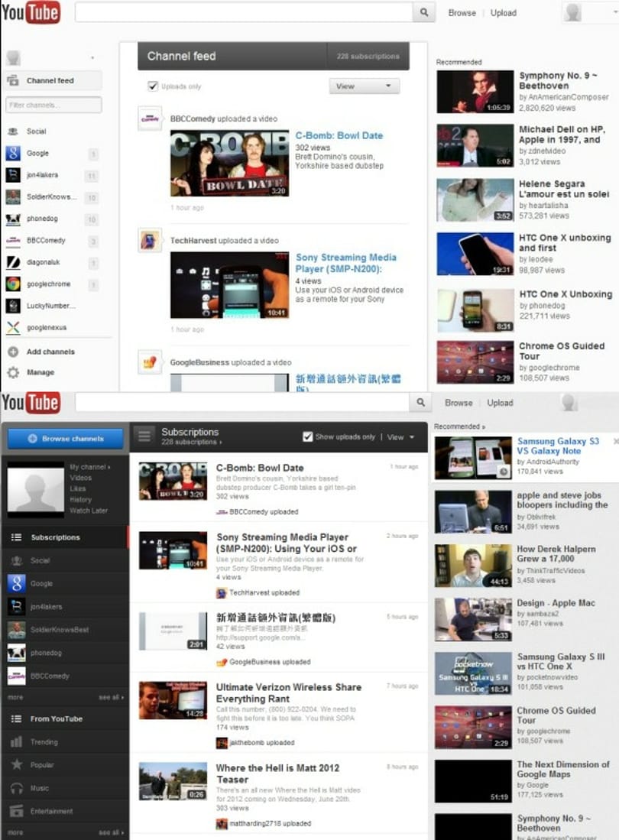The height and width of the screenshot is (840, 619).
Task: Toggle the 'Show uploads only' checkbox
Action: click(307, 436)
